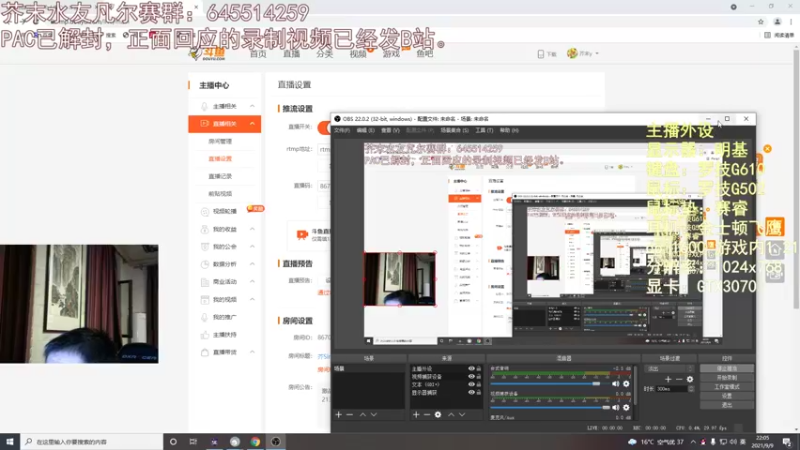The height and width of the screenshot is (450, 800).
Task: Open Windows notification center icon
Action: 787,442
